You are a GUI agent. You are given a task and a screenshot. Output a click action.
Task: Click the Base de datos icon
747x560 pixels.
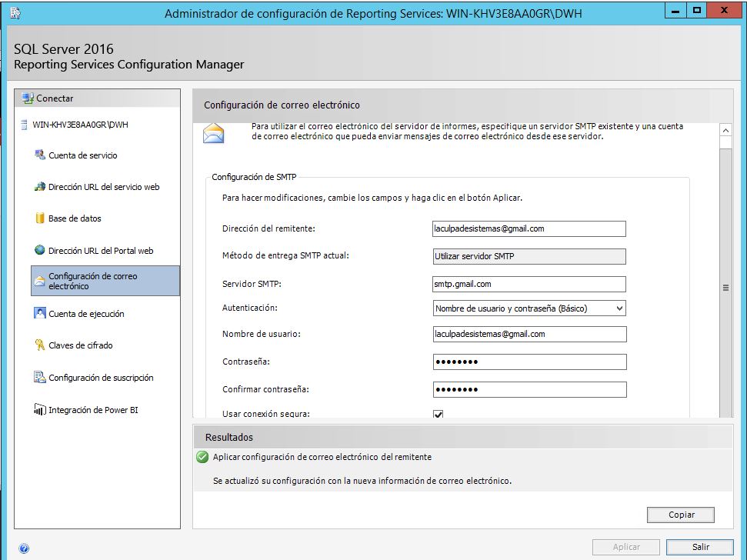click(40, 218)
